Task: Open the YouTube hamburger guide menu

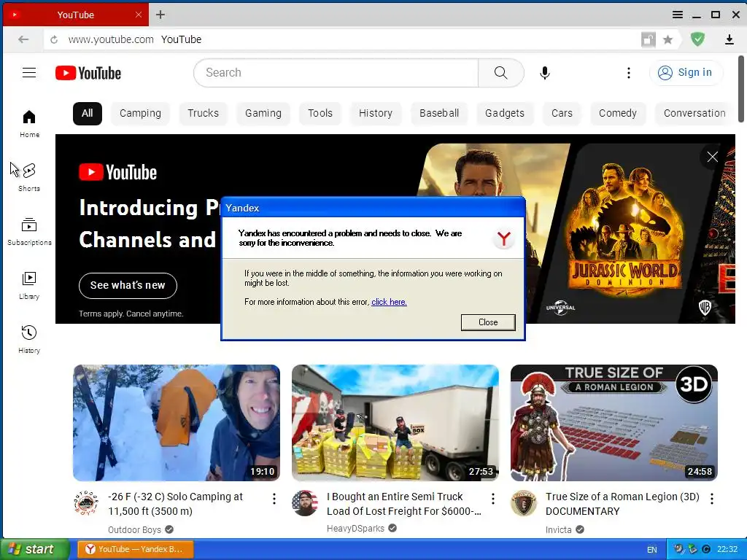Action: (29, 72)
